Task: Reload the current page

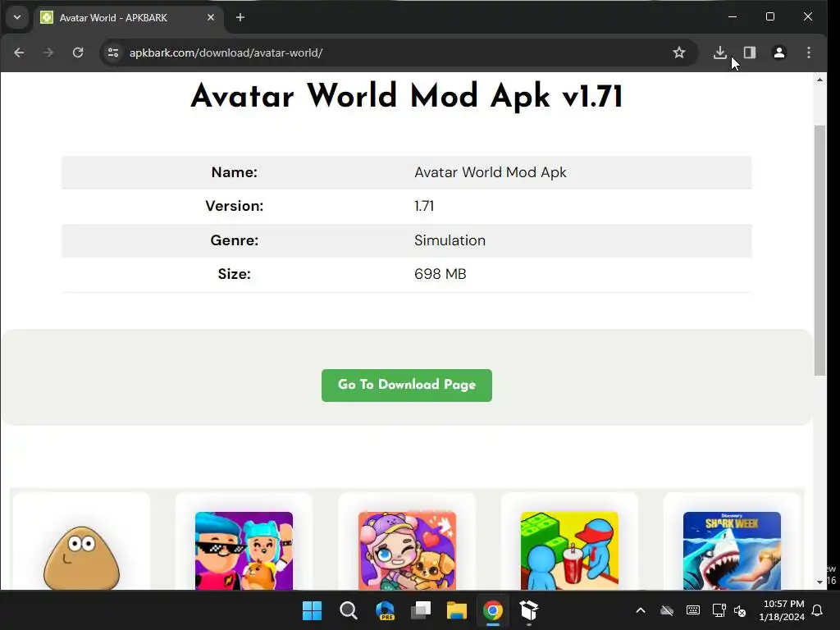Action: 78,52
